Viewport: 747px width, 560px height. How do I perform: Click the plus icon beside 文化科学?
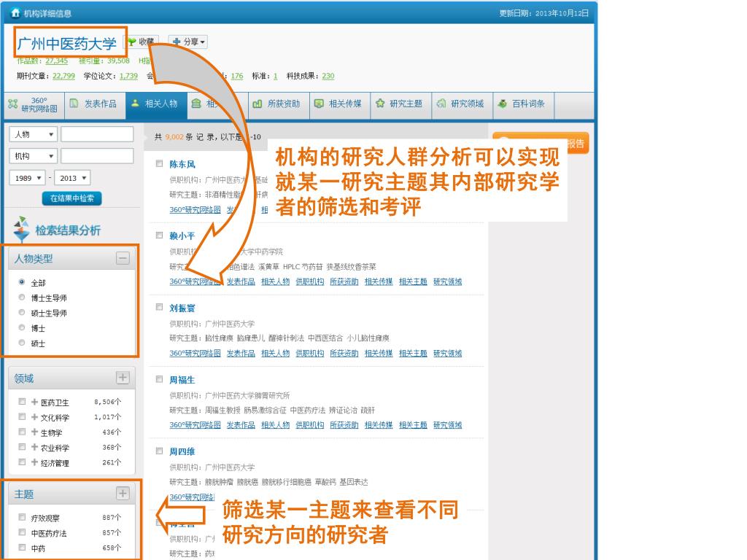tap(34, 416)
